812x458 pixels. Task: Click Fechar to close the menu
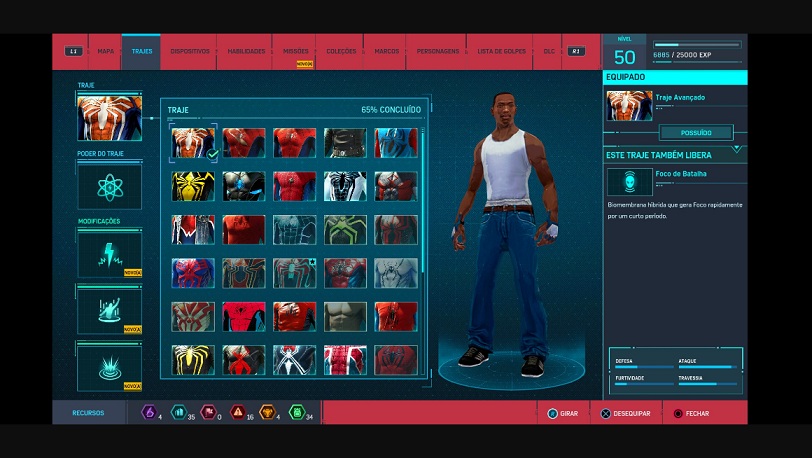(697, 413)
